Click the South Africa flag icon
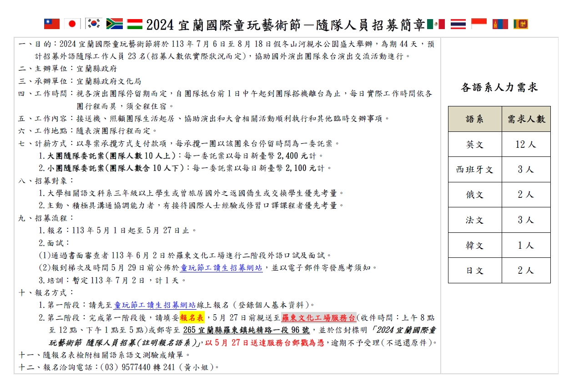564x392 pixels. tap(115, 24)
